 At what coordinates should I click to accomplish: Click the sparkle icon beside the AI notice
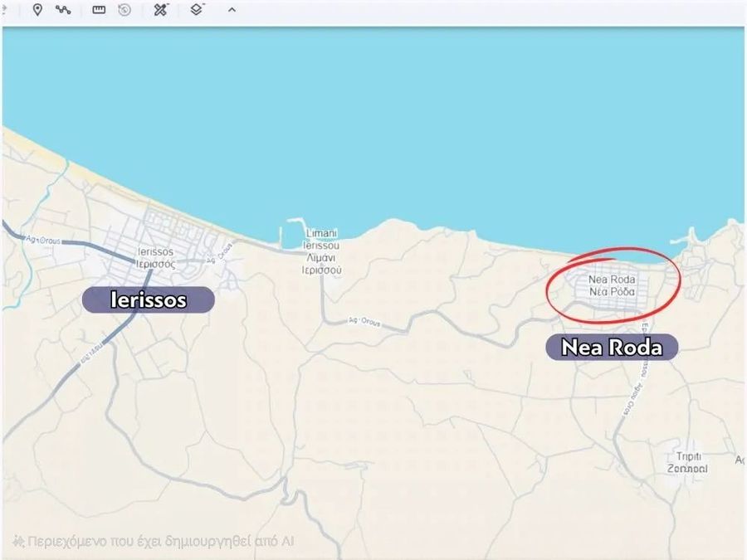pyautogui.click(x=18, y=541)
